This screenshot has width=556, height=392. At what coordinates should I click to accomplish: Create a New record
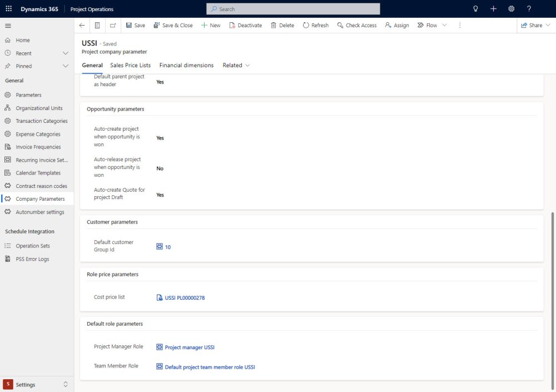coord(211,25)
